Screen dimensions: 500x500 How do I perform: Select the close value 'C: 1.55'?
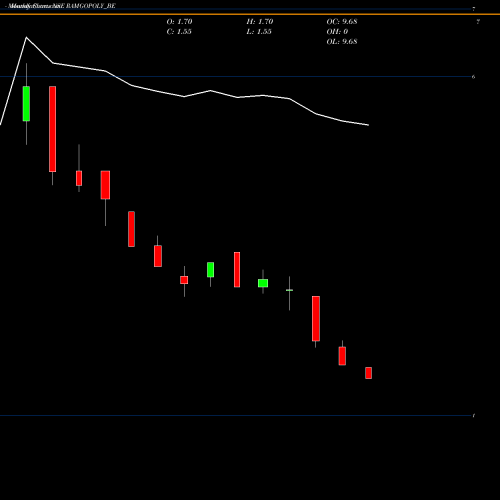pos(179,32)
